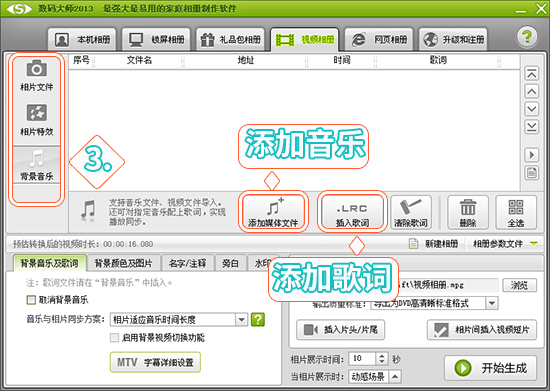This screenshot has width=550, height=391.
Task: Open the 相片文件 camera icon
Action: [36, 68]
